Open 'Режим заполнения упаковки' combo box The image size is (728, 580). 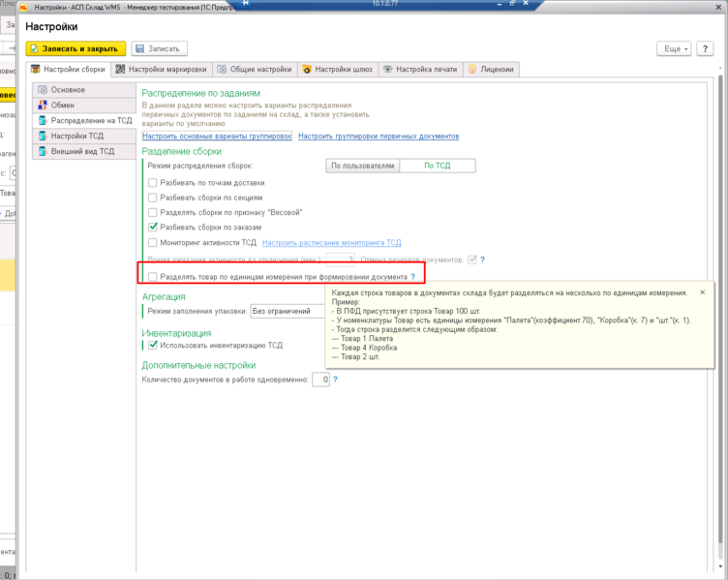point(288,311)
